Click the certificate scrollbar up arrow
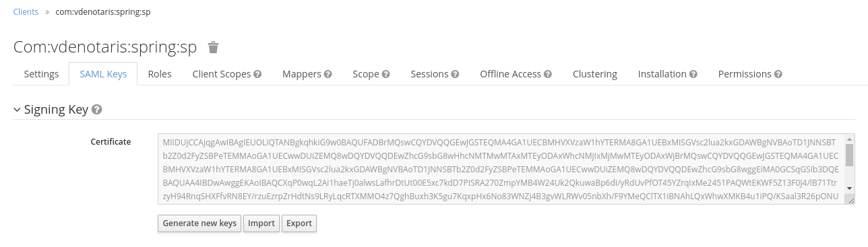 [850, 139]
